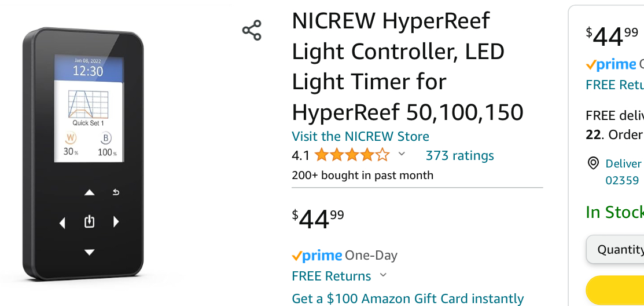Click the $44.99 price in main section
This screenshot has width=644, height=306.
[318, 219]
